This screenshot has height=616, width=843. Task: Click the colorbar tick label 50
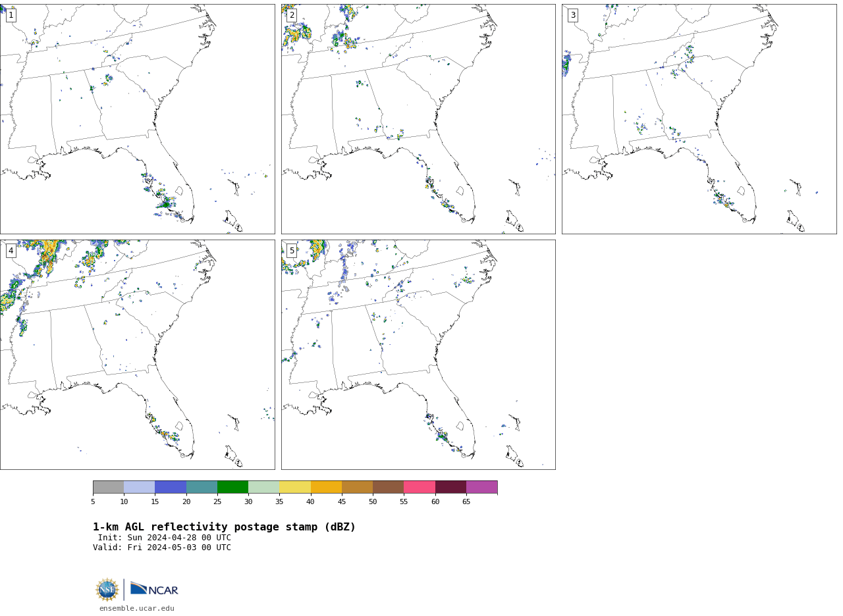point(373,502)
